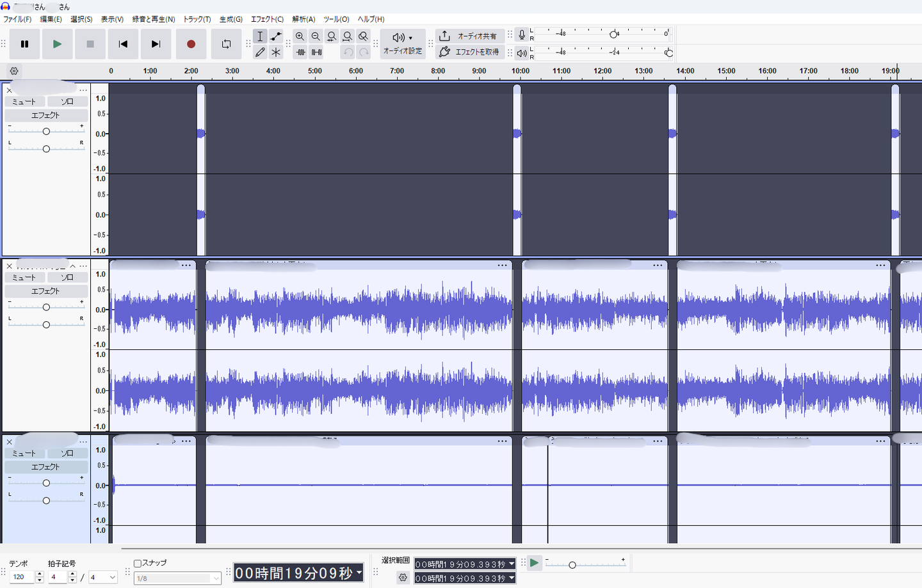Adjust the playback level slider knob
This screenshot has height=588, width=922.
point(668,52)
